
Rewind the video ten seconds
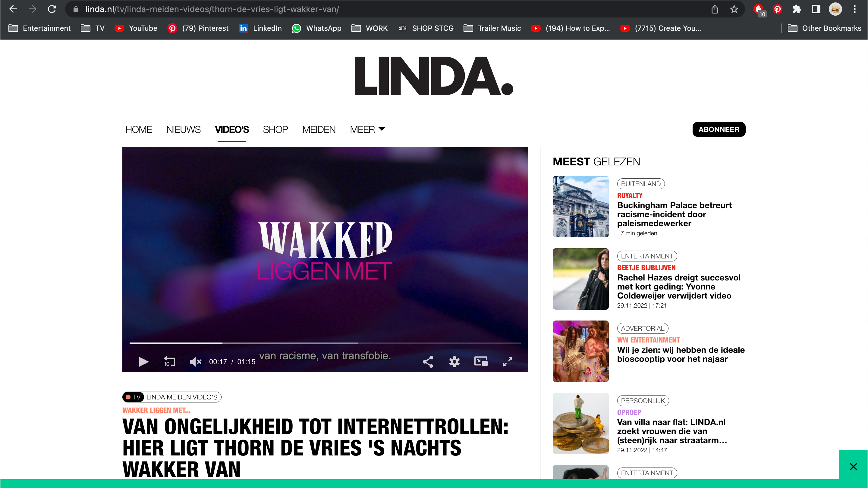coord(169,362)
